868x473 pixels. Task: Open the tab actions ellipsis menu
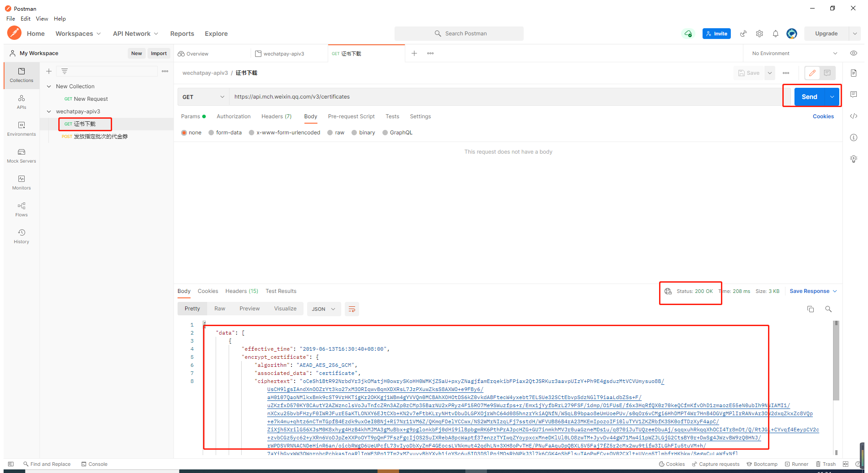(430, 53)
